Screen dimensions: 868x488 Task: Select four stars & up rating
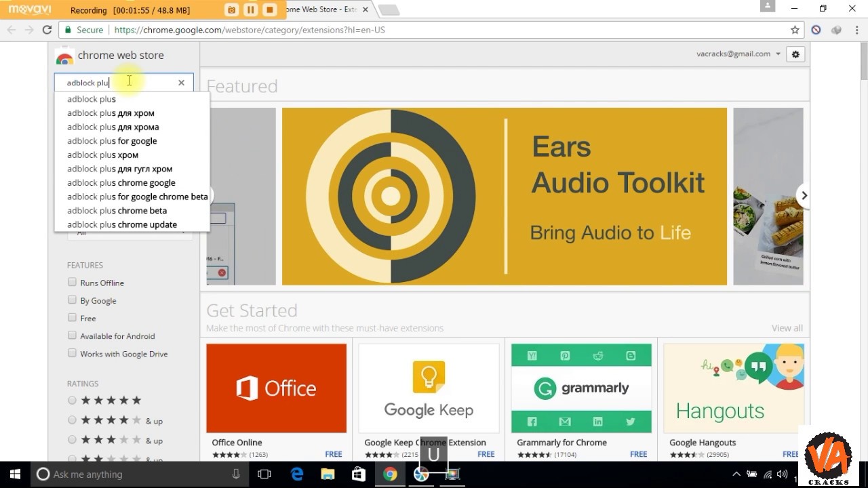[72, 420]
